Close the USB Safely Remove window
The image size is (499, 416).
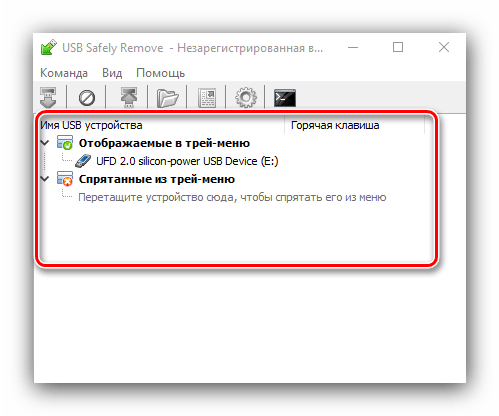pos(444,47)
